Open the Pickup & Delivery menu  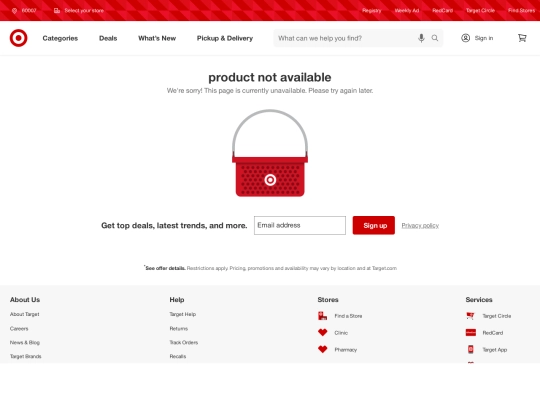(x=225, y=38)
